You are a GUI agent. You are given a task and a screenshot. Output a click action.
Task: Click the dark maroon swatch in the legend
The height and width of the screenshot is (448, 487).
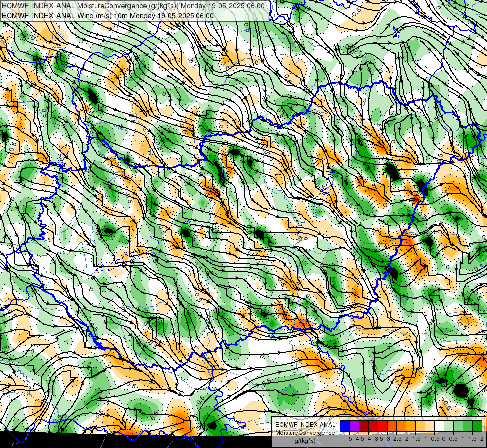(364, 426)
